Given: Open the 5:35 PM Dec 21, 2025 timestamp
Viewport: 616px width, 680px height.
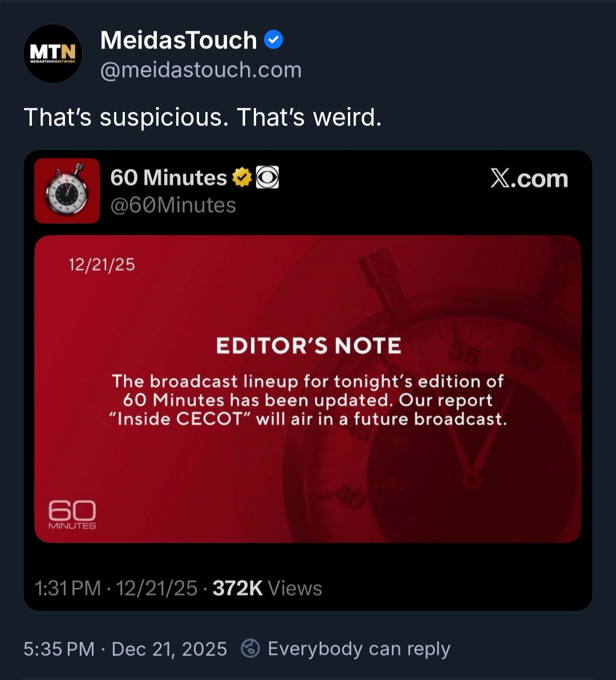Looking at the screenshot, I should click(125, 649).
